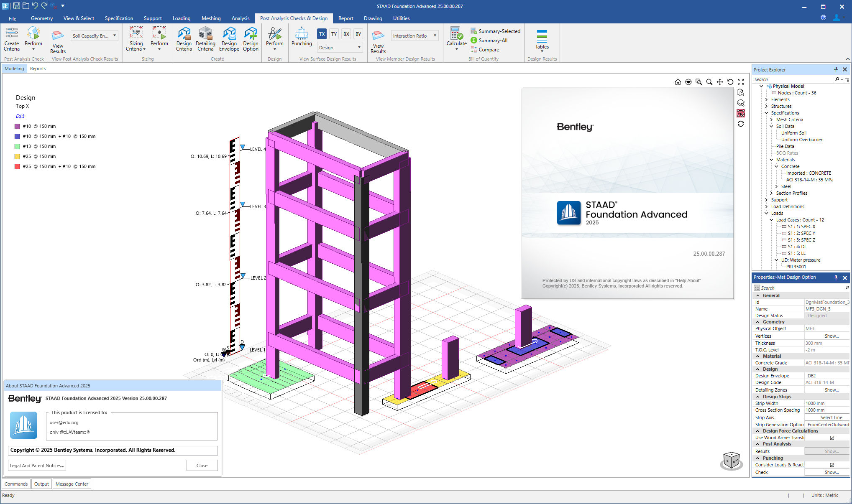Click Legal And Patent Notices button
The image size is (852, 504).
[x=37, y=465]
